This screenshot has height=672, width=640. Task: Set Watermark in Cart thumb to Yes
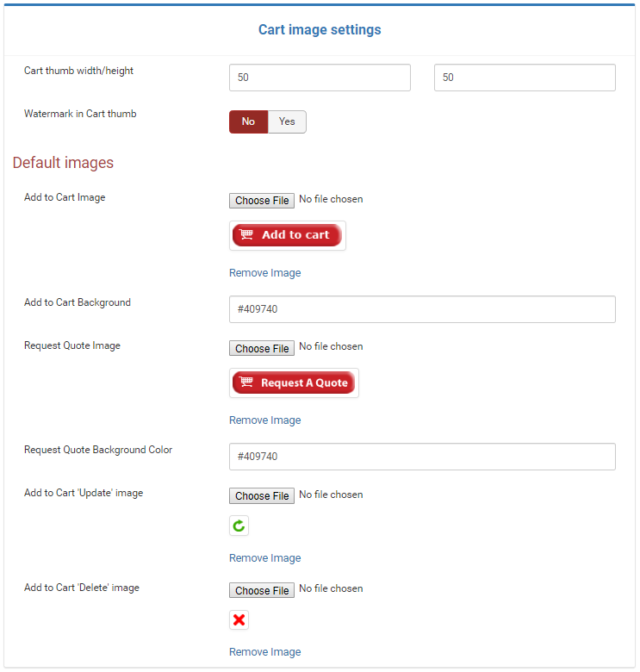287,121
